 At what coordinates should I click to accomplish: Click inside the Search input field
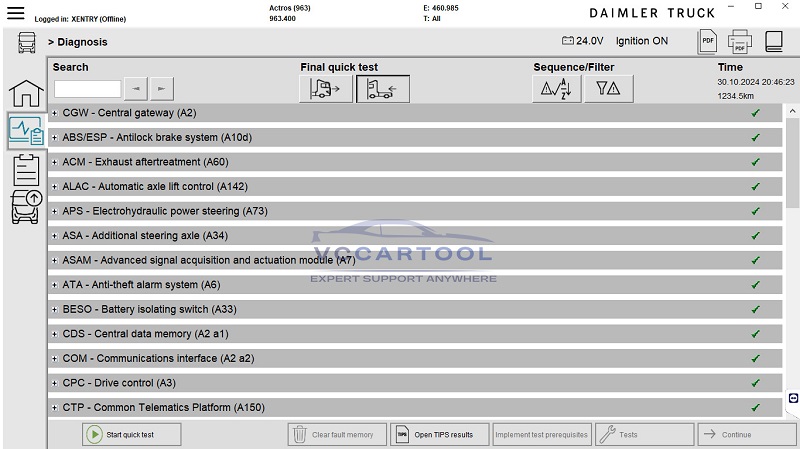[88, 89]
